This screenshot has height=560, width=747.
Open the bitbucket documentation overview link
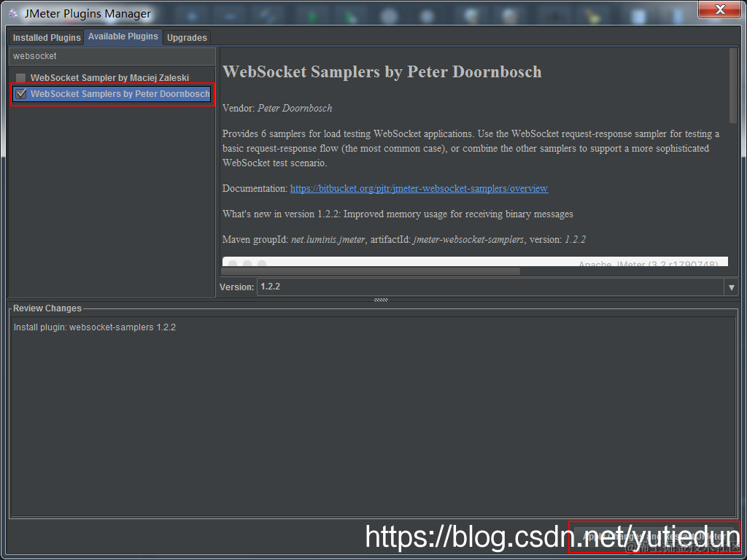(419, 188)
